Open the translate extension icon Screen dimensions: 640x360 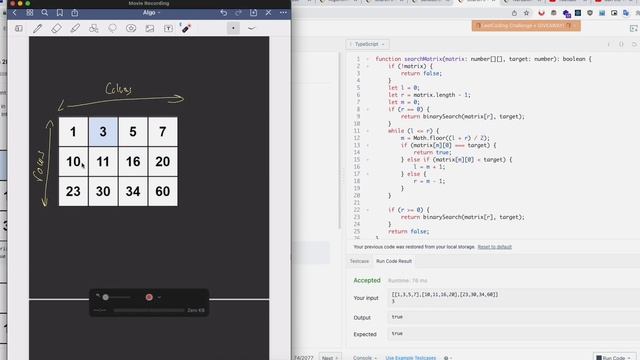626,13
